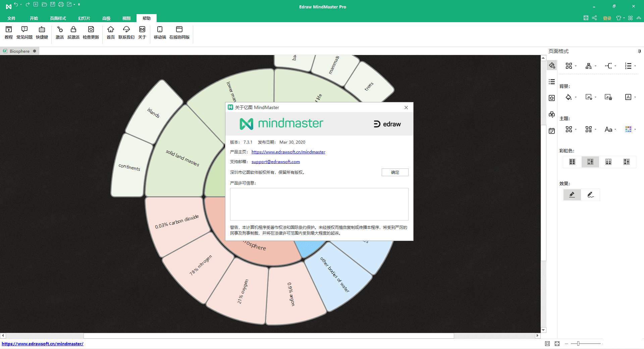This screenshot has height=349, width=644.
Task: Close the 关于亿图 MindMaster dialog
Action: 406,107
